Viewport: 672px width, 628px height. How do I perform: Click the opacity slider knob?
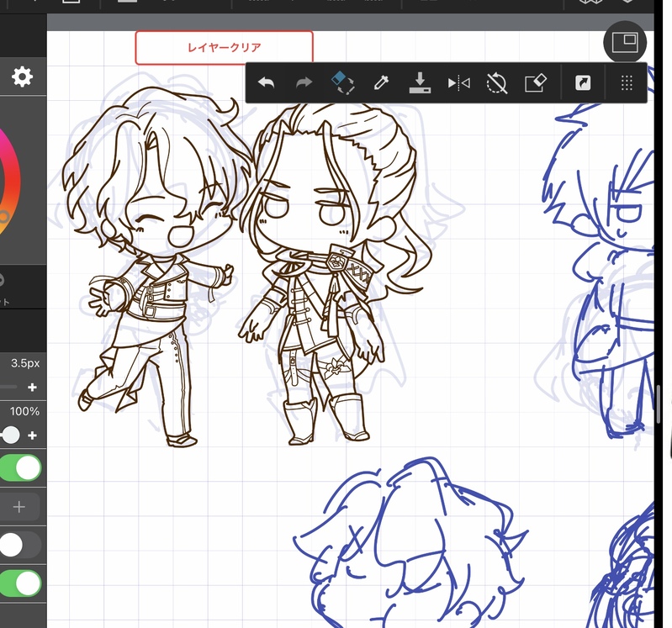pyautogui.click(x=10, y=435)
